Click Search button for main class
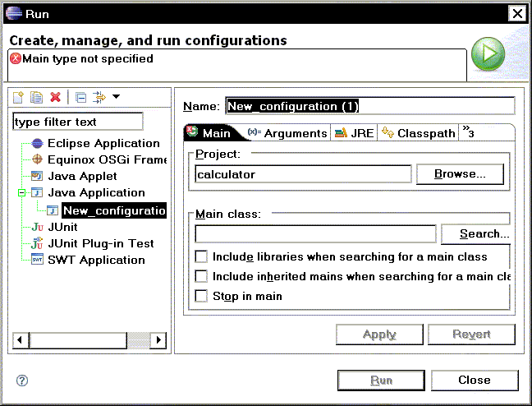Screen dimensions: 532x406 tap(475, 233)
